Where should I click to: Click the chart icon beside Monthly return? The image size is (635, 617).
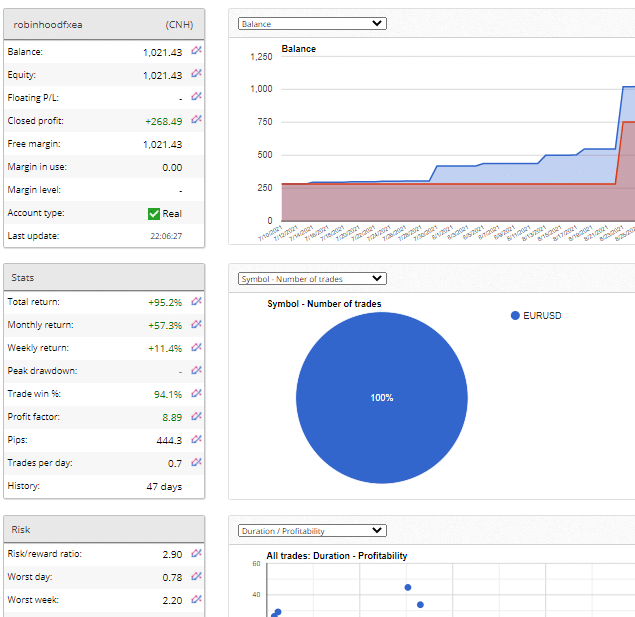197,324
